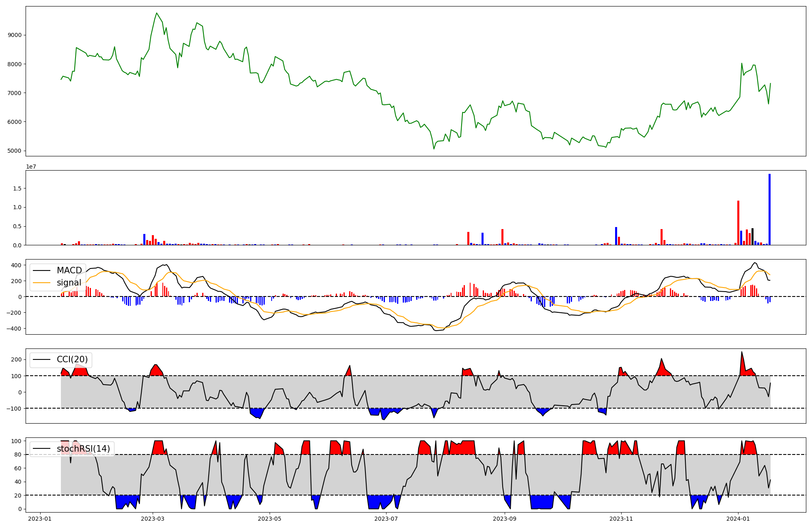This screenshot has height=528, width=812.
Task: Click the 9000 price axis tick label
Action: click(x=15, y=35)
